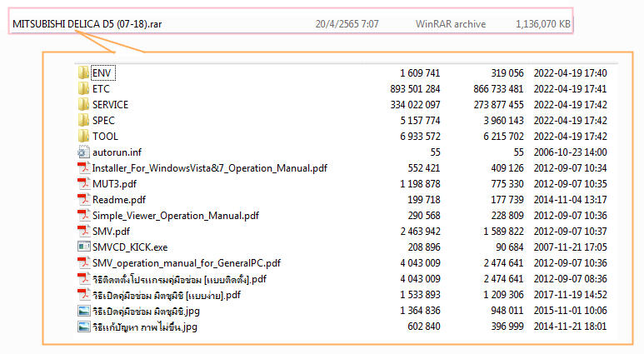
Task: Click the 1,136,070 KB size value
Action: click(543, 24)
